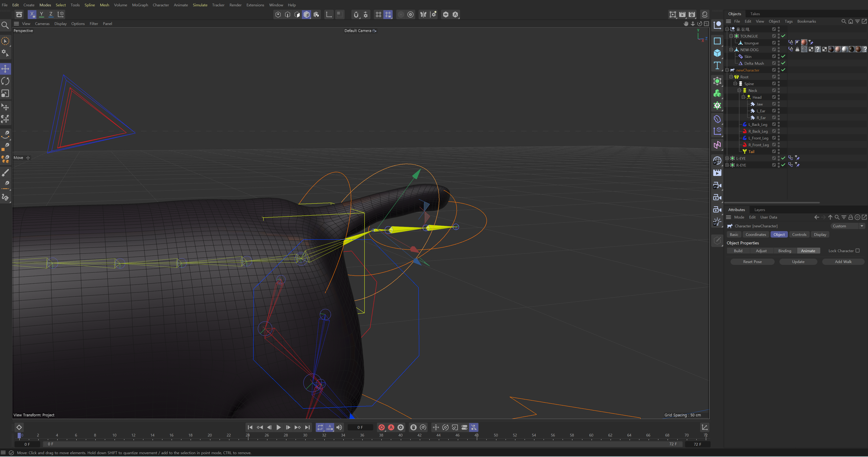Click frame 36 on the timeline ruler
This screenshot has width=868, height=457.
362,435
